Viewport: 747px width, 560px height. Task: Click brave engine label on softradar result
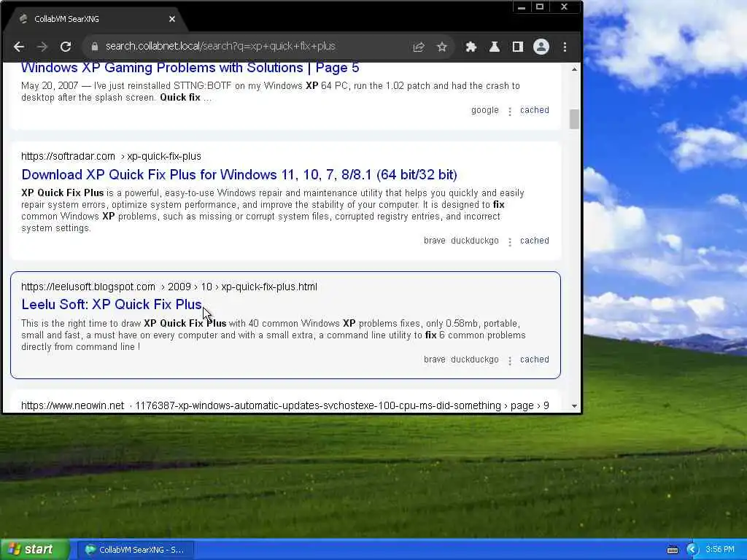[435, 241]
